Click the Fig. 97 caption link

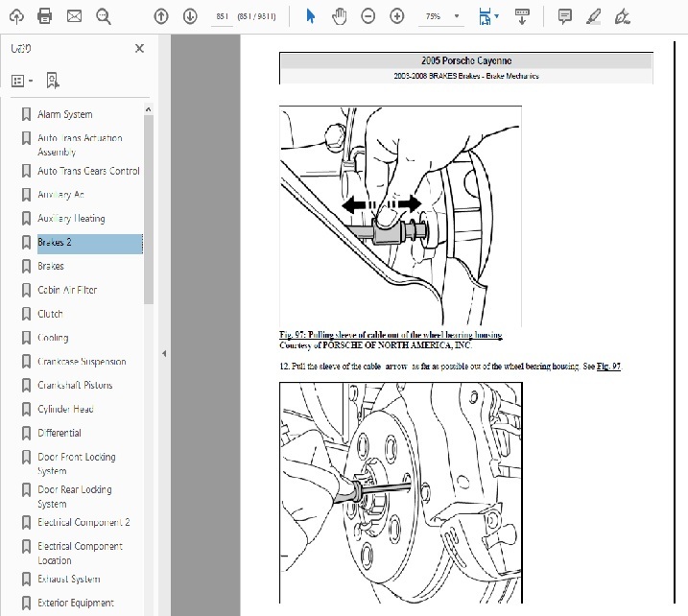[x=391, y=335]
